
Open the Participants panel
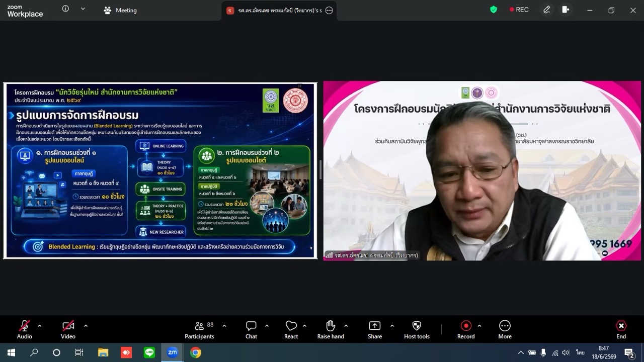[x=199, y=329]
